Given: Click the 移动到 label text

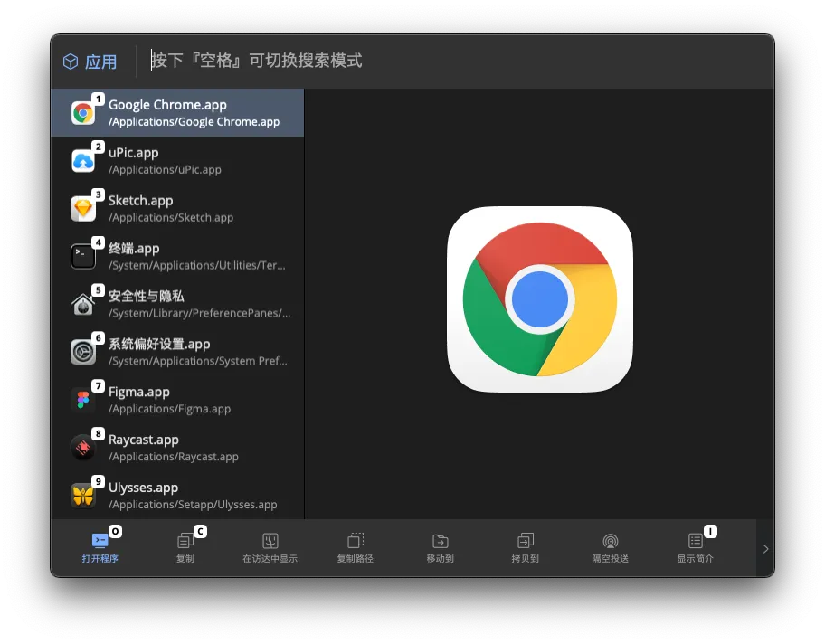Looking at the screenshot, I should [x=441, y=559].
